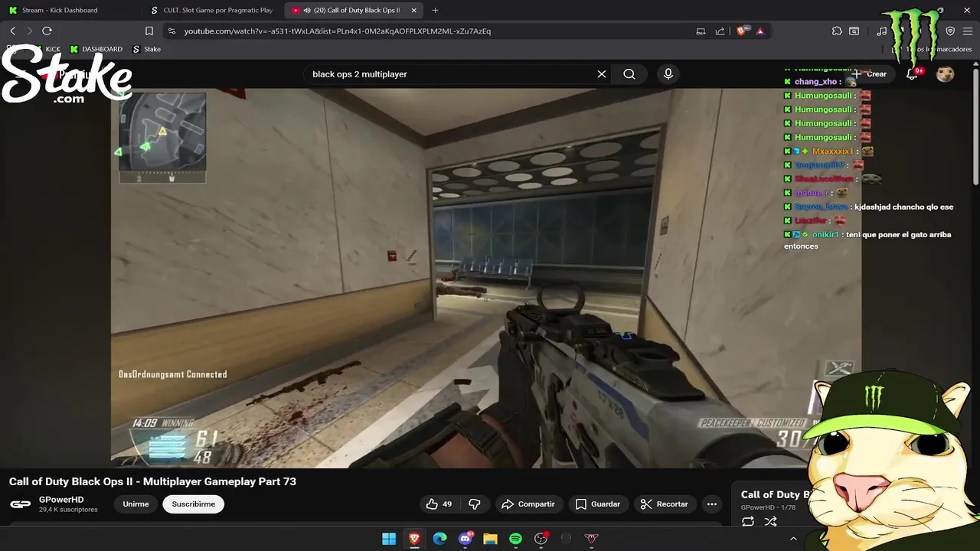The image size is (980, 551).
Task: Like the video with thumbs up
Action: click(x=439, y=504)
